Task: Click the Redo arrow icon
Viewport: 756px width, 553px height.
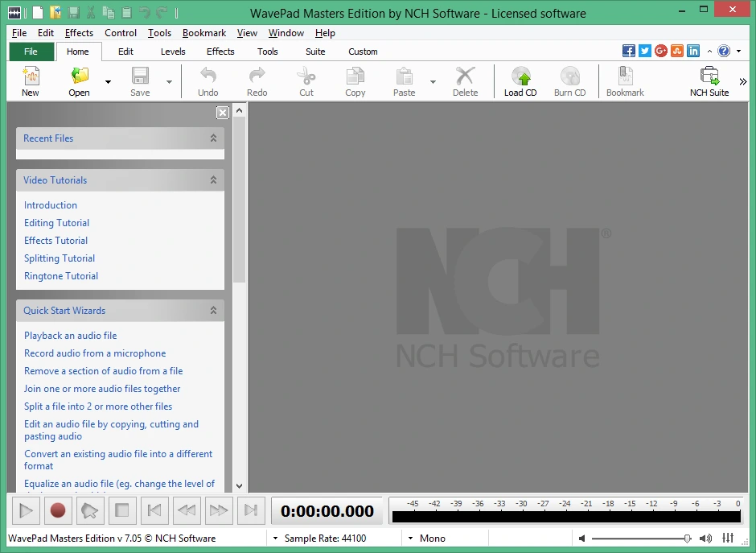Action: pyautogui.click(x=257, y=76)
